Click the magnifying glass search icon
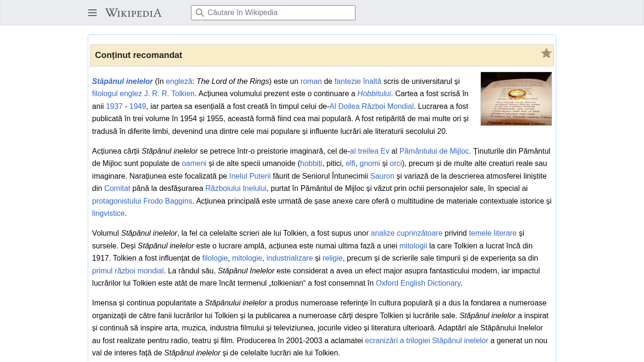 click(200, 13)
